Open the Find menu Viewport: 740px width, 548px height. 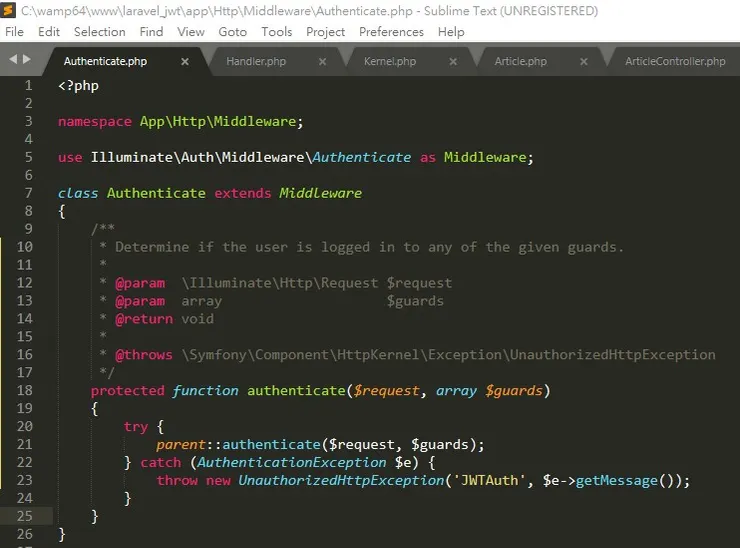[151, 32]
